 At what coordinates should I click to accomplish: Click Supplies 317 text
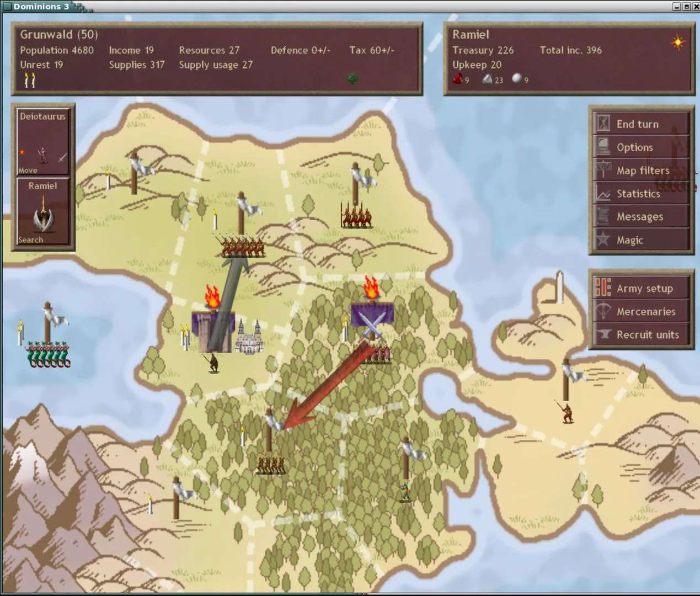pos(137,65)
